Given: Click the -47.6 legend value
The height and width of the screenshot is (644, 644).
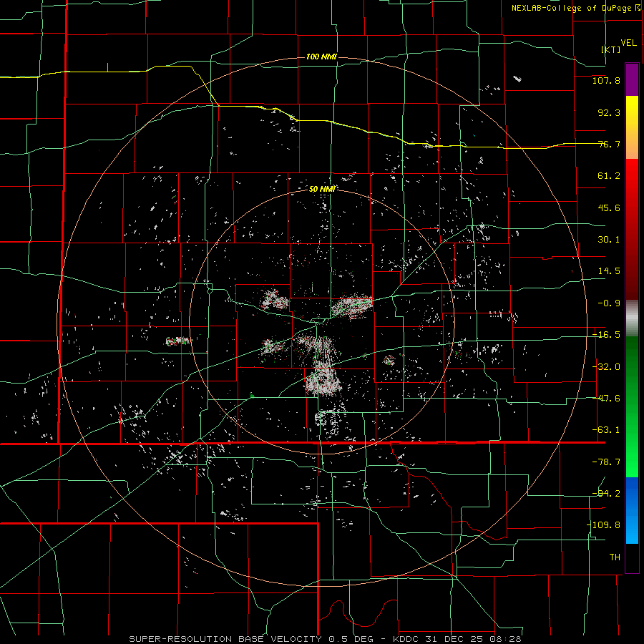Looking at the screenshot, I should pos(606,399).
